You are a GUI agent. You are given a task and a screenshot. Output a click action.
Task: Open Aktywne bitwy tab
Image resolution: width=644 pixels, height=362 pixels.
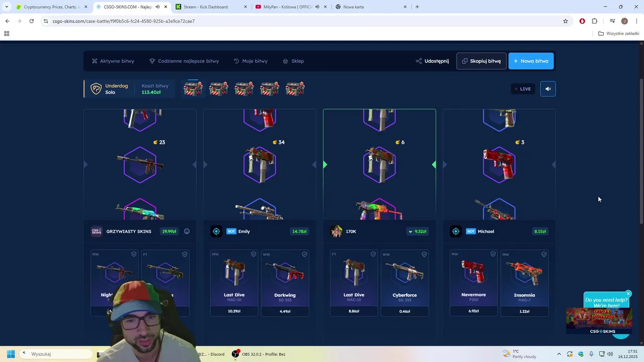pyautogui.click(x=113, y=61)
